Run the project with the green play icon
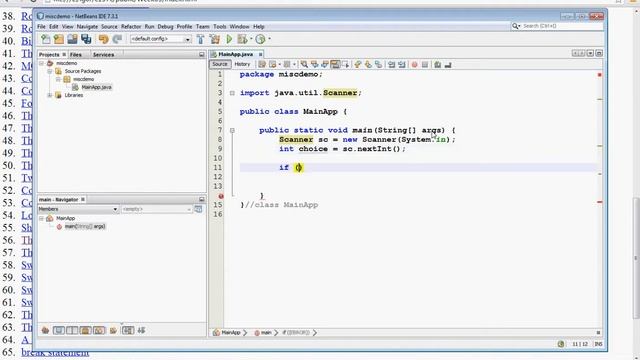The image size is (640, 360). (229, 39)
